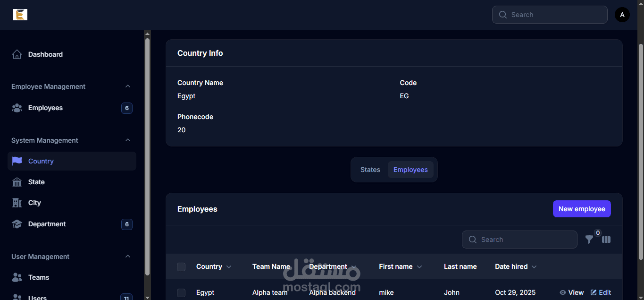Click the magnifier icon in table search
Image resolution: width=644 pixels, height=300 pixels.
(x=473, y=240)
